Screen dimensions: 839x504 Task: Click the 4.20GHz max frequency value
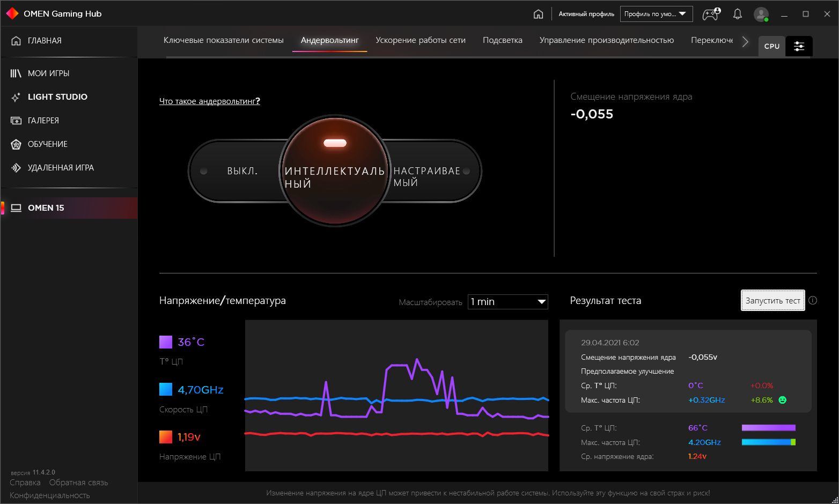pos(704,442)
